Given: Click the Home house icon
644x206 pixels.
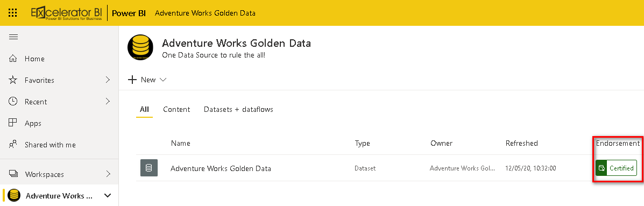Looking at the screenshot, I should pyautogui.click(x=13, y=59).
